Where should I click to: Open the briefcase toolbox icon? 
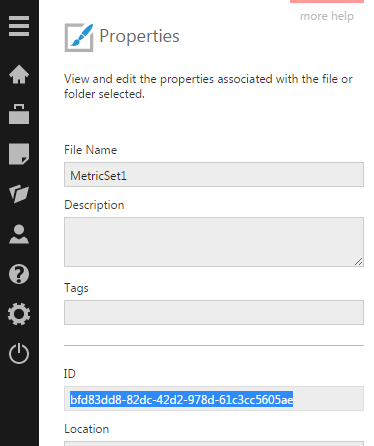19,114
